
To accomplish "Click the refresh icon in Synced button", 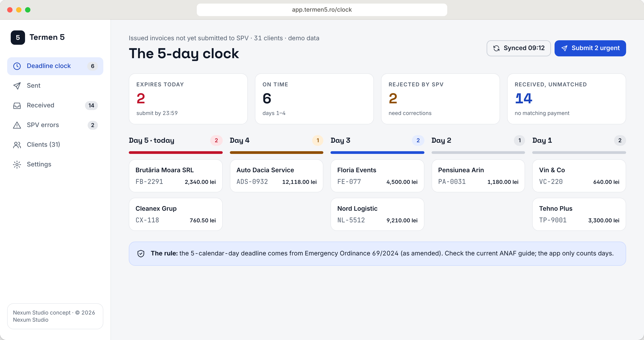I will [x=496, y=48].
